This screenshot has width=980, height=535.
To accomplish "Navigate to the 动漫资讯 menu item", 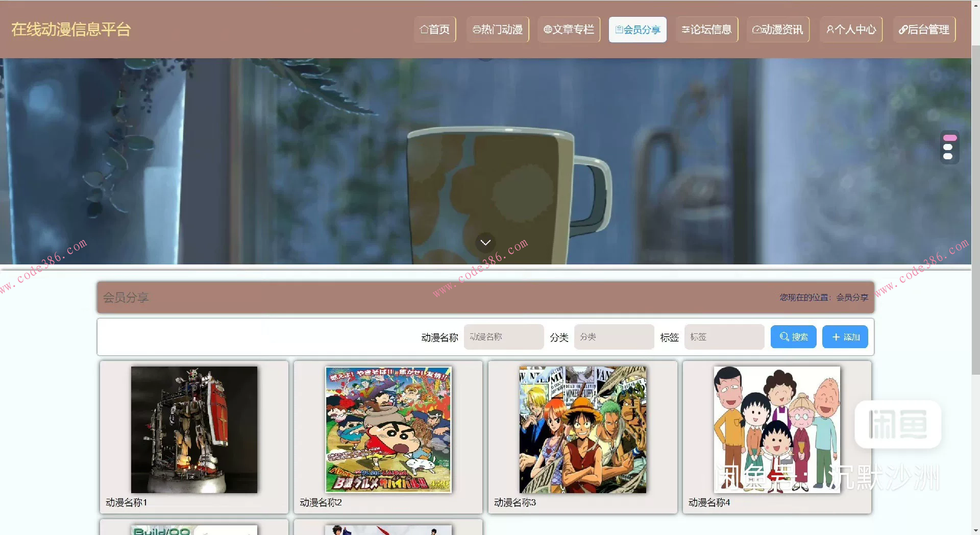I will 778,29.
